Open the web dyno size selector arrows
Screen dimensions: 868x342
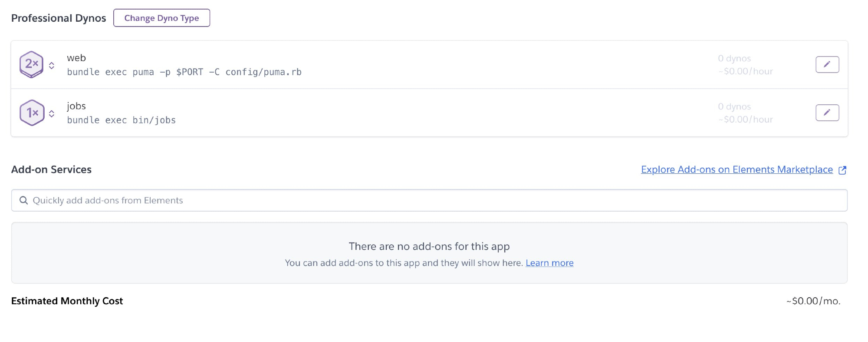(52, 66)
